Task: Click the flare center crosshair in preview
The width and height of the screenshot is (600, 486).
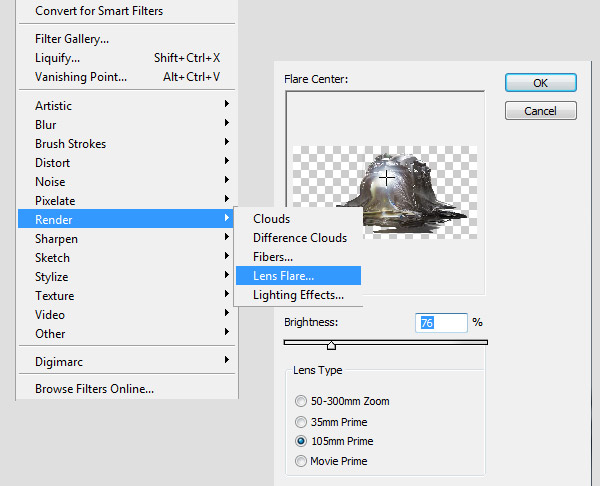Action: tap(387, 178)
